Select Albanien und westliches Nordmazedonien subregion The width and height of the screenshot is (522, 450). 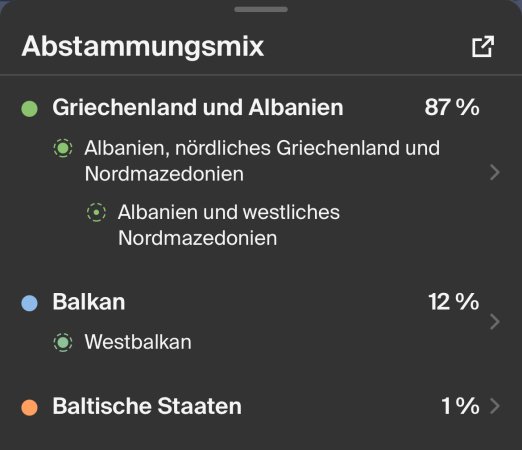229,225
